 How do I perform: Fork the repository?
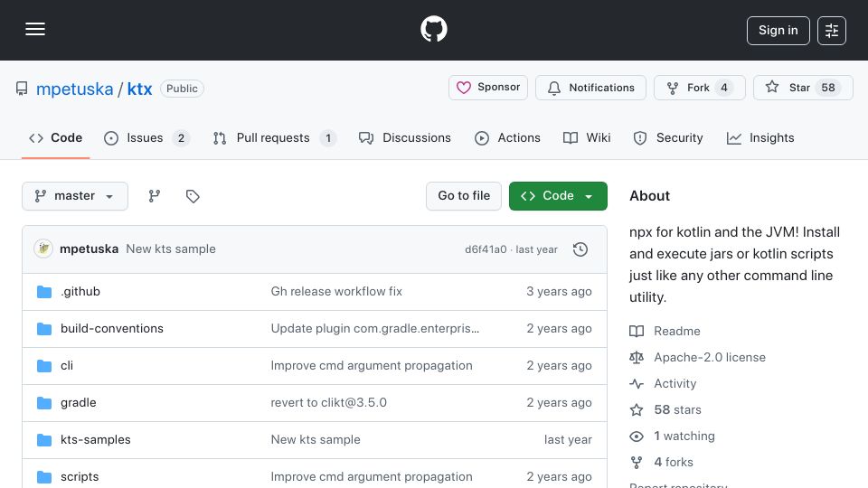(700, 88)
